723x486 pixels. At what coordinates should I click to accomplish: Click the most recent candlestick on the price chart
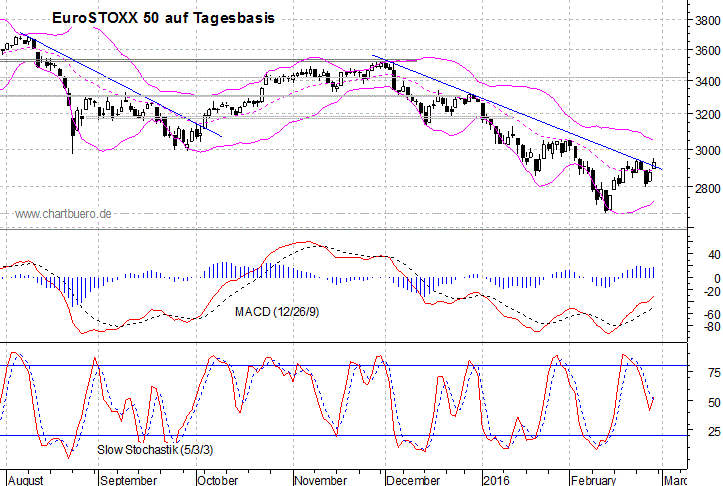click(655, 163)
